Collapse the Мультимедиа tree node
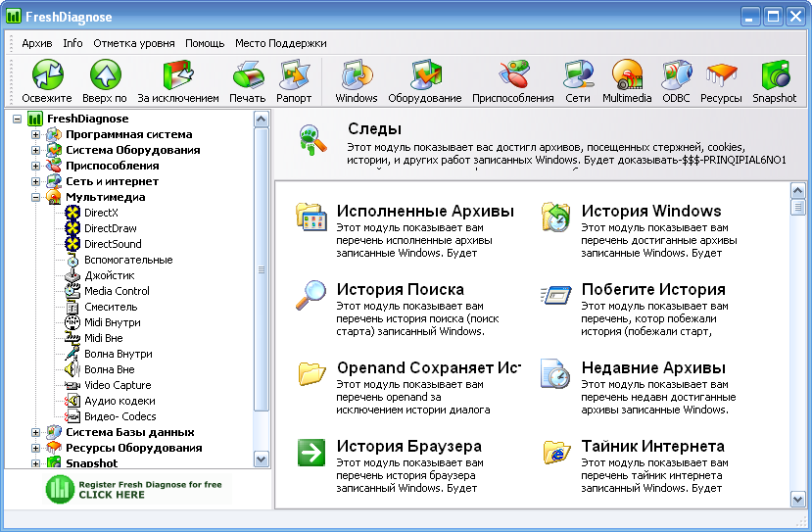Screen dimensions: 812x532 35,197
